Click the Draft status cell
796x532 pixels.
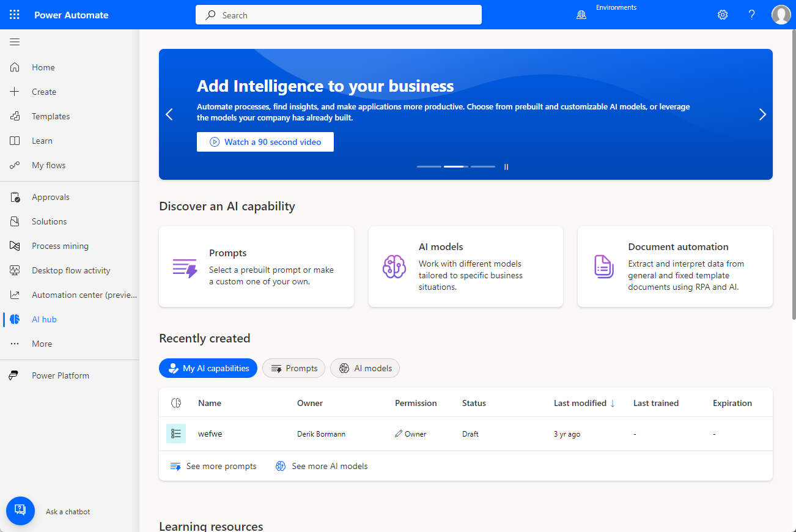pyautogui.click(x=470, y=434)
